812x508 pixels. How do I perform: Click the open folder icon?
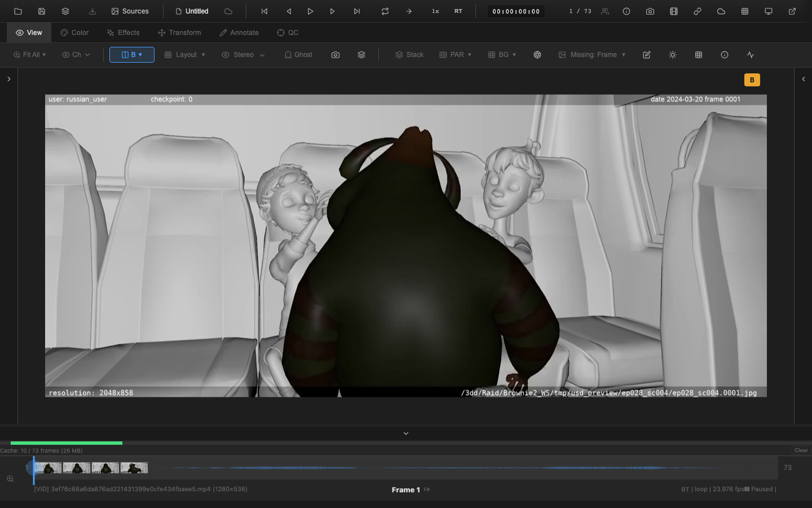18,11
